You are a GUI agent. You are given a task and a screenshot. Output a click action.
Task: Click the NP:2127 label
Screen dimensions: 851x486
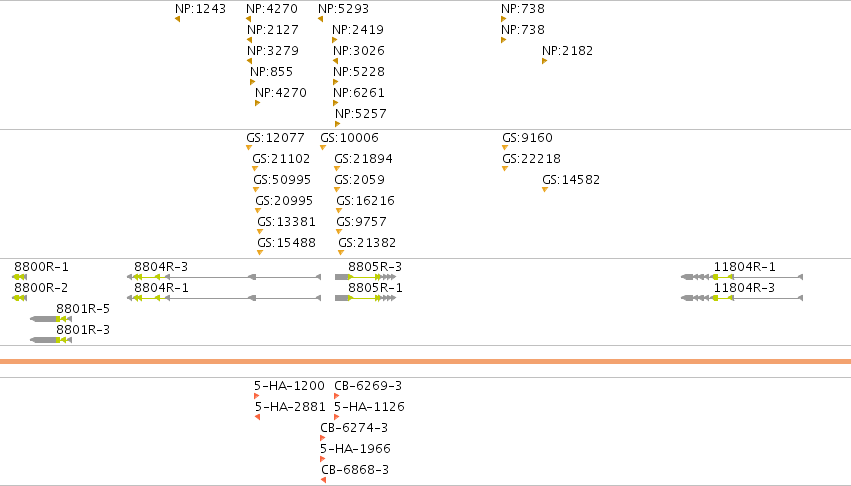coord(272,30)
